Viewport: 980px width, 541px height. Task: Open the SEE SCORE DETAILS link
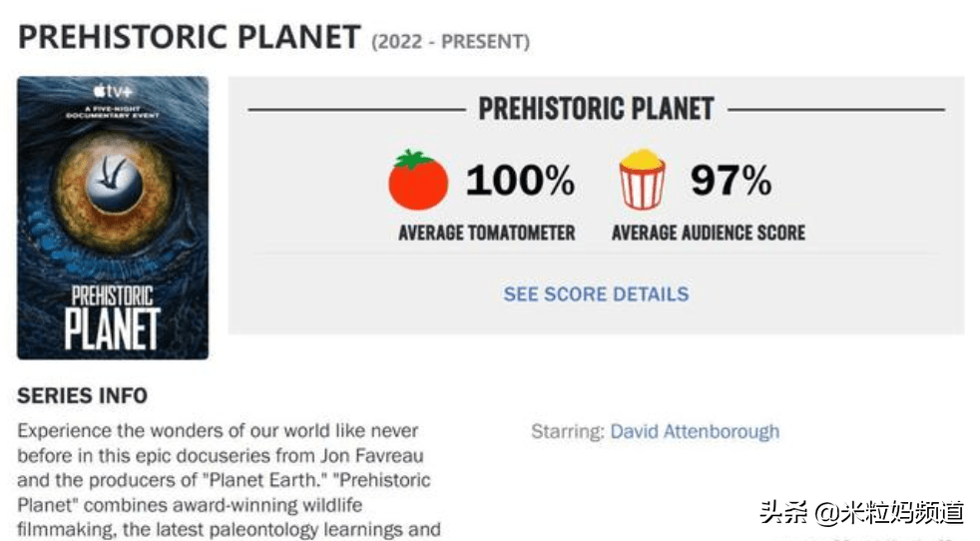tap(596, 294)
